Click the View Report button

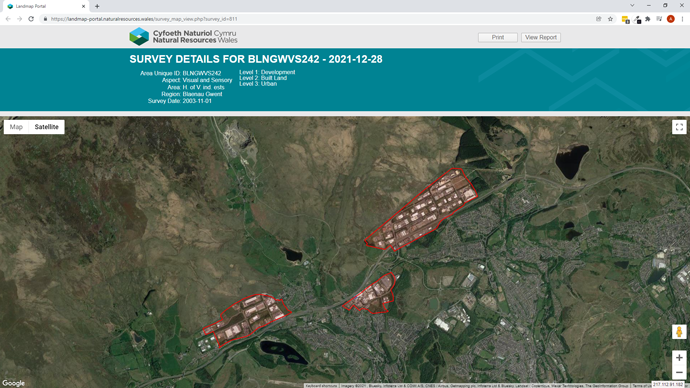click(541, 37)
